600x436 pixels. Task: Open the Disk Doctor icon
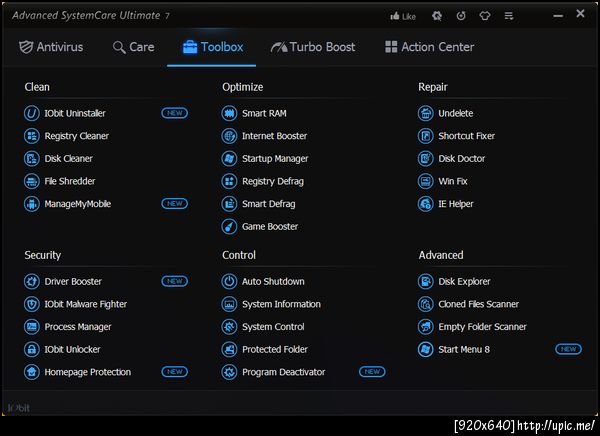coord(426,158)
